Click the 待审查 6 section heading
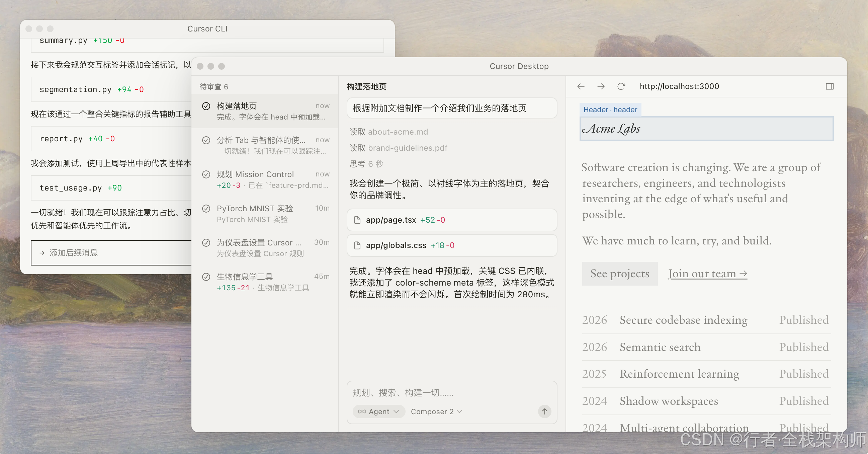Image resolution: width=868 pixels, height=454 pixels. click(213, 87)
